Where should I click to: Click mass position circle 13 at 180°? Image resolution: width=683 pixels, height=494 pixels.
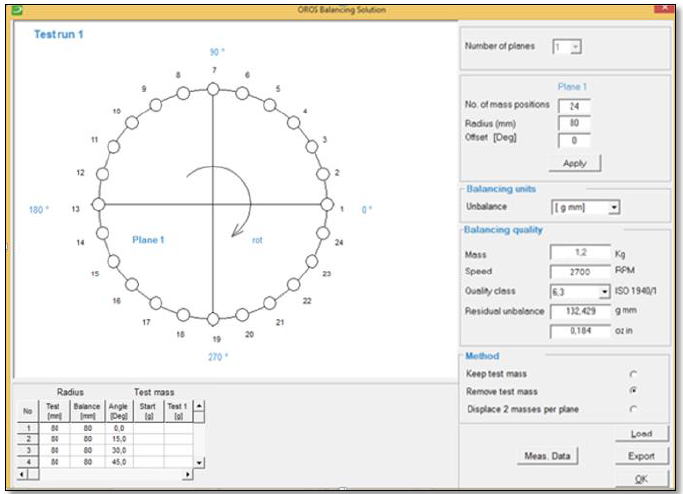(x=98, y=204)
